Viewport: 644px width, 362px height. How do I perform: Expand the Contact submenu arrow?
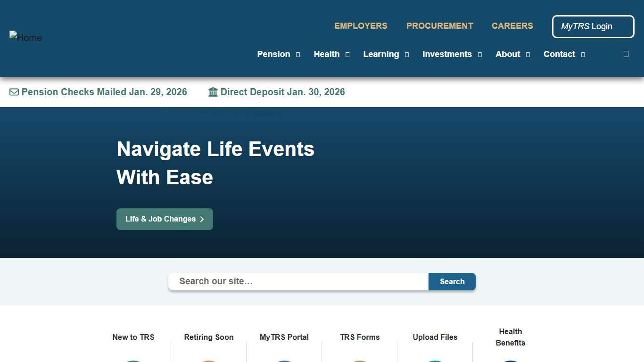coord(583,55)
